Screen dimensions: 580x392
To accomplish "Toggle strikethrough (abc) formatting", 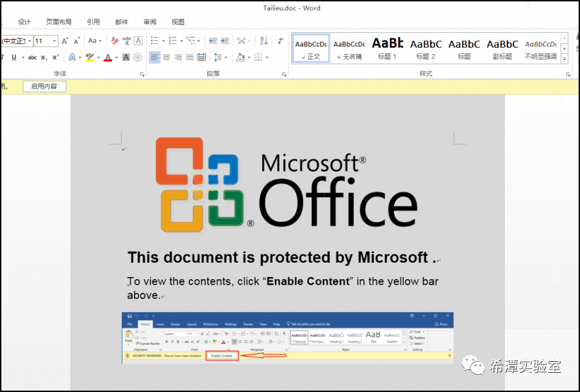I will pyautogui.click(x=33, y=57).
